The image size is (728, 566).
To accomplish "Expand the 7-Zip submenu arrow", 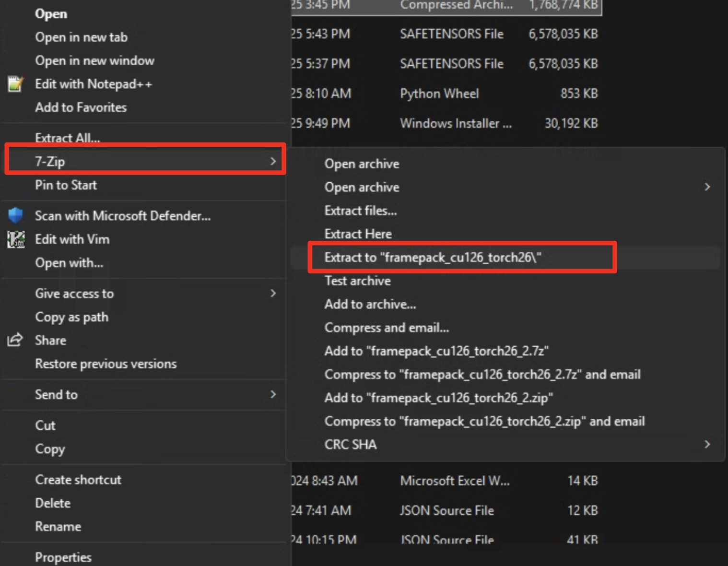I will click(x=273, y=161).
